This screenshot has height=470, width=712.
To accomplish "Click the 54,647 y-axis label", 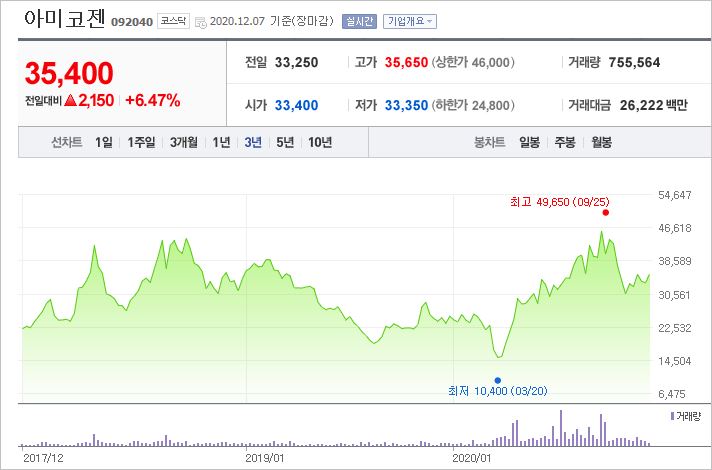I will click(x=675, y=195).
